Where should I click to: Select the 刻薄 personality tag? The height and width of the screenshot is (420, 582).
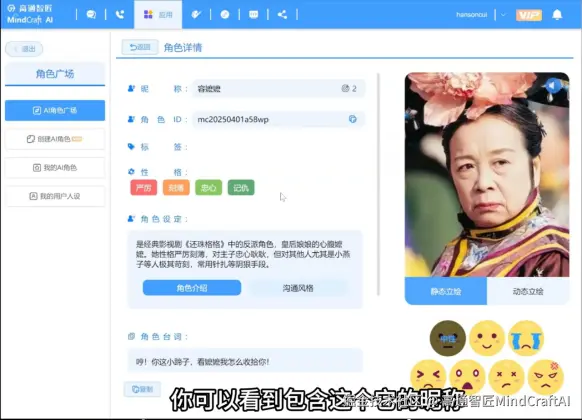click(x=176, y=188)
